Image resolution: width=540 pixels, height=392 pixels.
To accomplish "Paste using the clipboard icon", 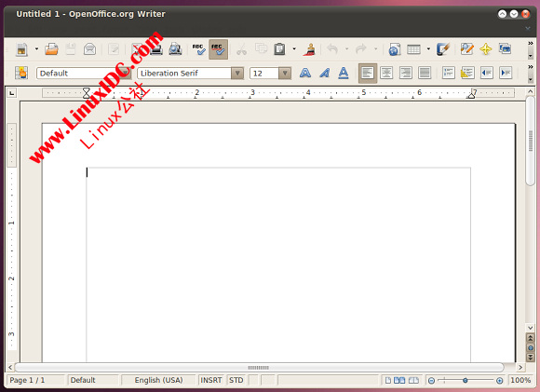I will [279, 49].
